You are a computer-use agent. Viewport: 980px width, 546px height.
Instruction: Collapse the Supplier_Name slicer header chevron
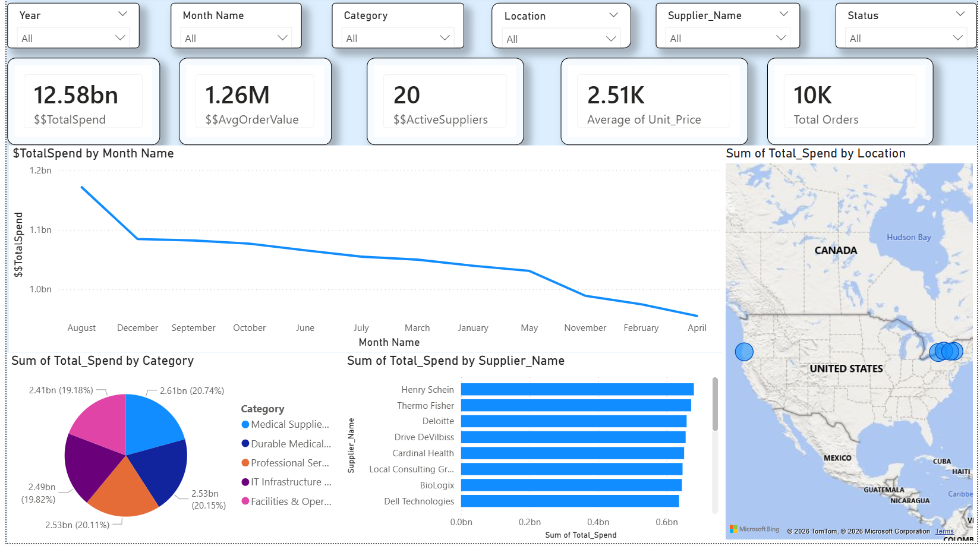click(783, 14)
